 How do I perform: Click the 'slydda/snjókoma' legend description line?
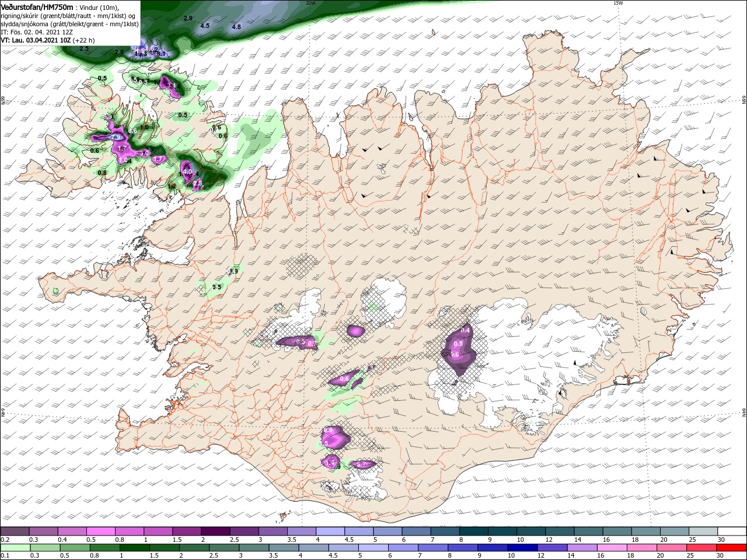(69, 24)
